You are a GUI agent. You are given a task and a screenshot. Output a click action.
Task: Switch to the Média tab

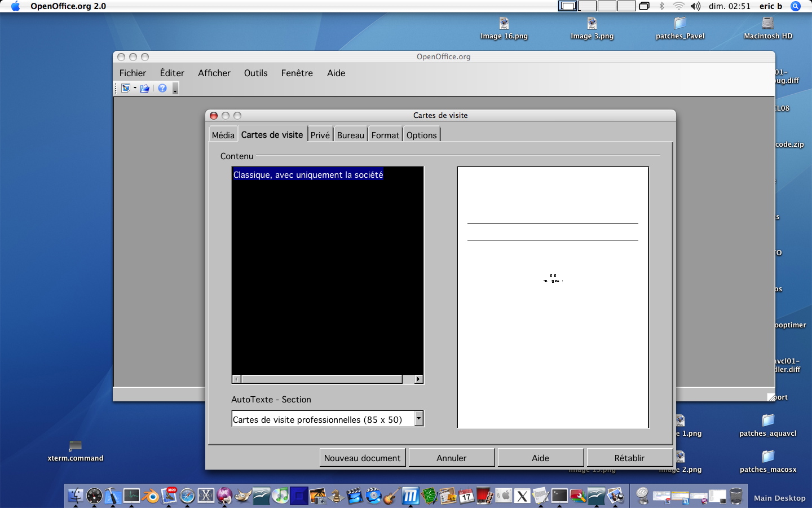pyautogui.click(x=223, y=135)
